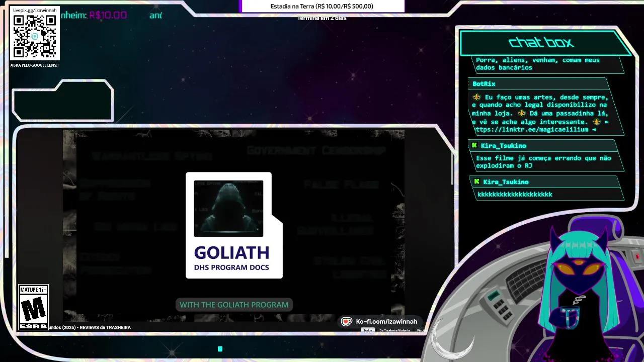Viewport: 644px width, 362px height.
Task: Click the GOLIATH DHS PROGRAM DOCS card
Action: click(234, 225)
